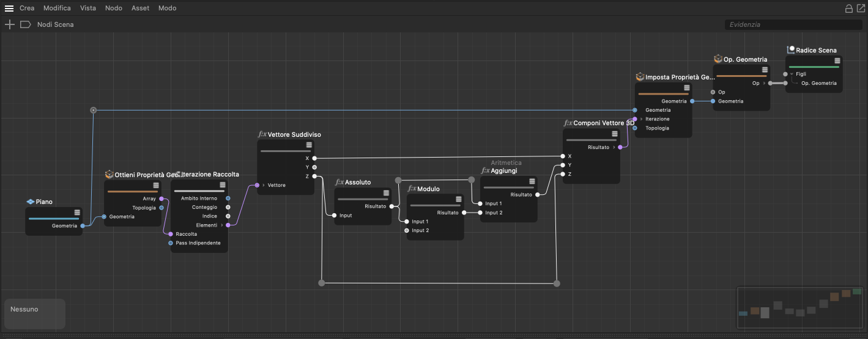Click Ambito Interno port on Iterazione Raccolta

pos(228,199)
